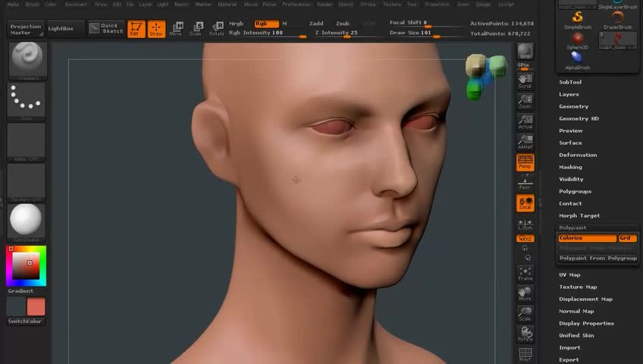This screenshot has width=643, height=364.
Task: Click the AAHalf view icon
Action: [525, 141]
